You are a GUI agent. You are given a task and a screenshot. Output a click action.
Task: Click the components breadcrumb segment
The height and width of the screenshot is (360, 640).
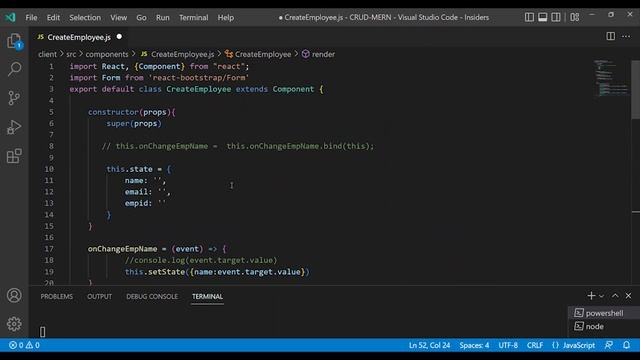(x=107, y=54)
